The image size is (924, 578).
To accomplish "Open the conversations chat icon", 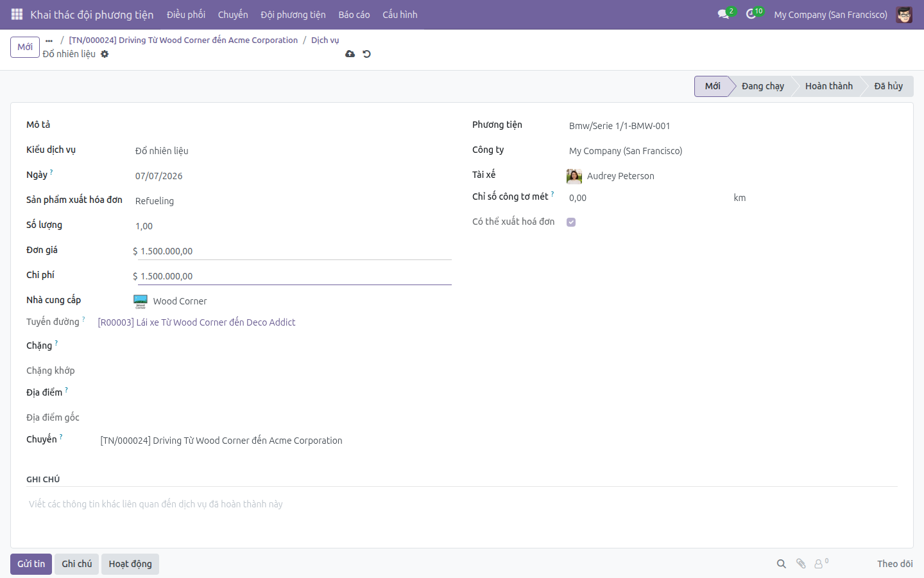I will pos(724,14).
